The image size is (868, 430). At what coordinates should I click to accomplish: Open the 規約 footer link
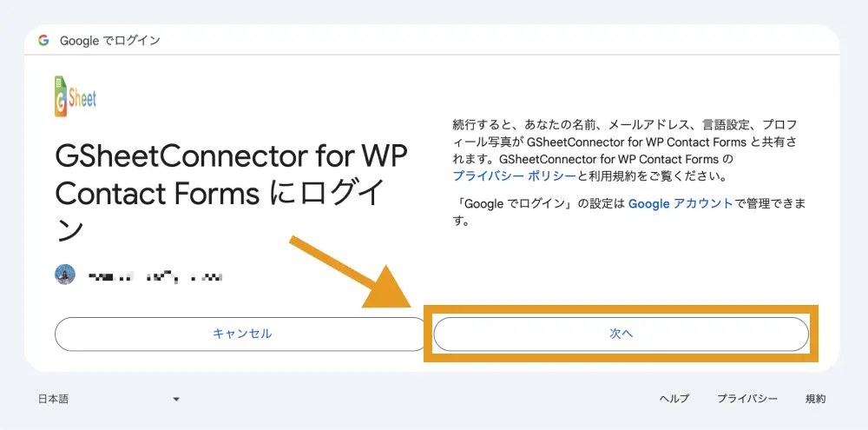click(x=815, y=399)
